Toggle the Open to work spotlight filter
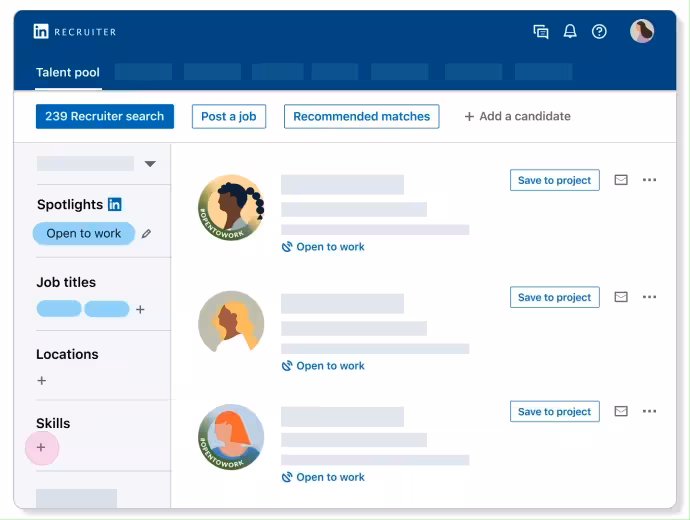Screen dimensions: 690x520 pyautogui.click(x=84, y=234)
